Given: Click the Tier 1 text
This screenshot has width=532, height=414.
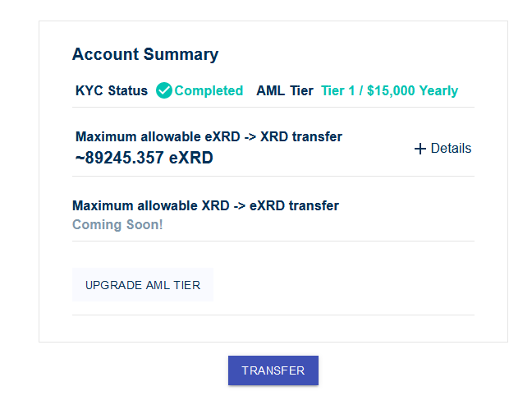Looking at the screenshot, I should click(338, 90).
